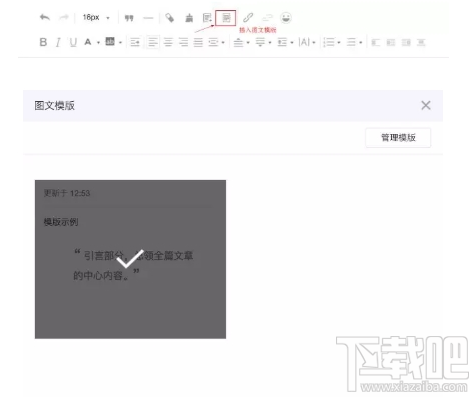Justify the text
The image size is (476, 397).
point(198,42)
